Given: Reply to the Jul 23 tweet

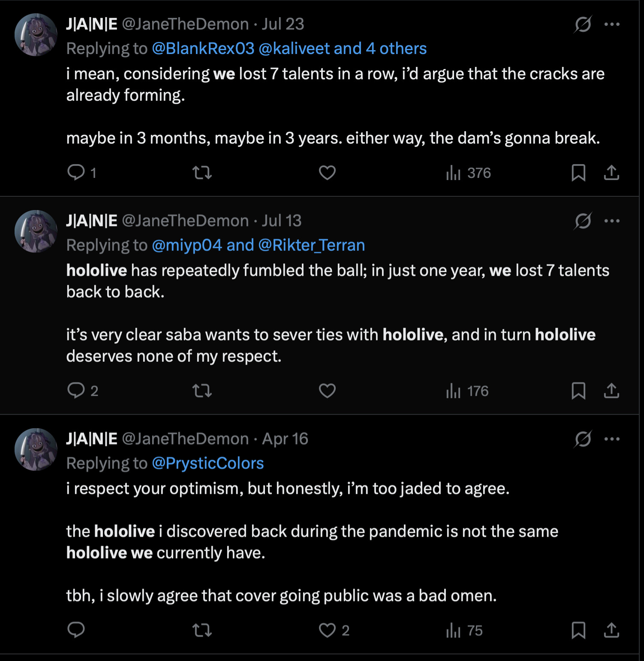Looking at the screenshot, I should [76, 172].
